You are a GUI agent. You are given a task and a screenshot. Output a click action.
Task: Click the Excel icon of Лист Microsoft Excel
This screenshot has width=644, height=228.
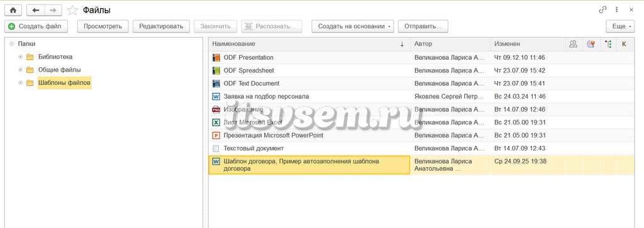216,122
